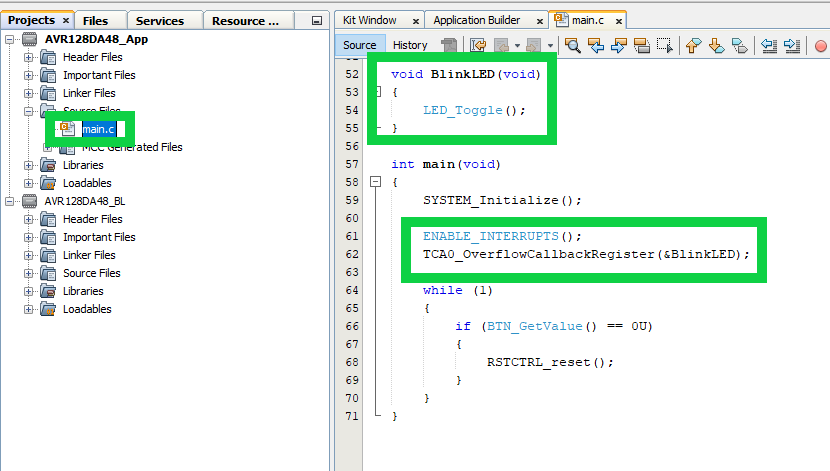This screenshot has width=830, height=471.
Task: Click the Shift Line Left icon
Action: click(x=769, y=45)
